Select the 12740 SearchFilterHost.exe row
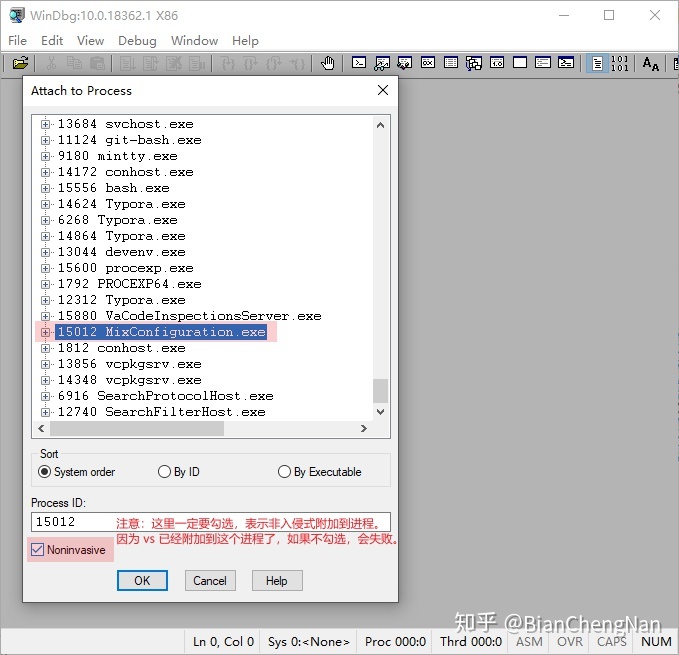Viewport: 679px width, 655px height. pyautogui.click(x=162, y=412)
